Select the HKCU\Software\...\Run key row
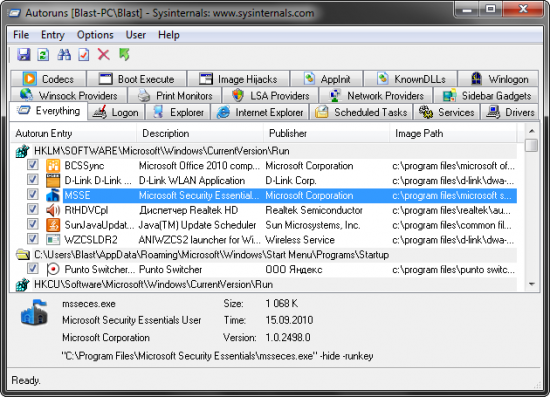This screenshot has width=550, height=397. (x=267, y=284)
